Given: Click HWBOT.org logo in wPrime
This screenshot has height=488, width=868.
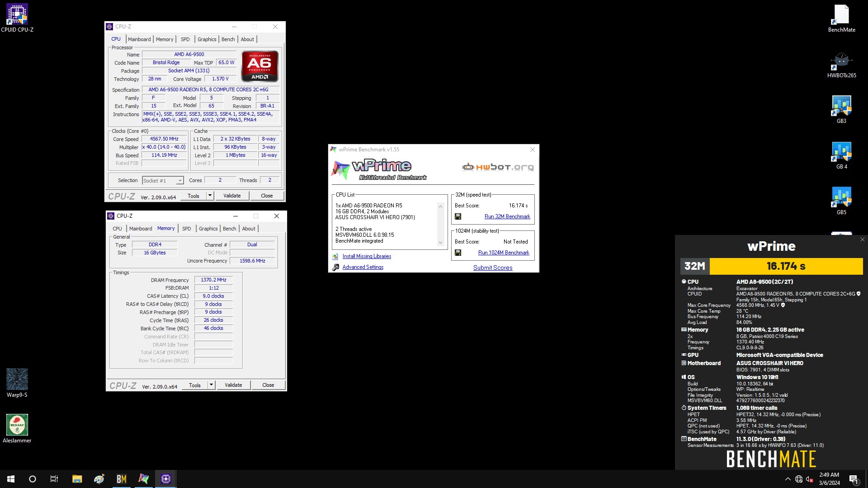Looking at the screenshot, I should pyautogui.click(x=498, y=167).
